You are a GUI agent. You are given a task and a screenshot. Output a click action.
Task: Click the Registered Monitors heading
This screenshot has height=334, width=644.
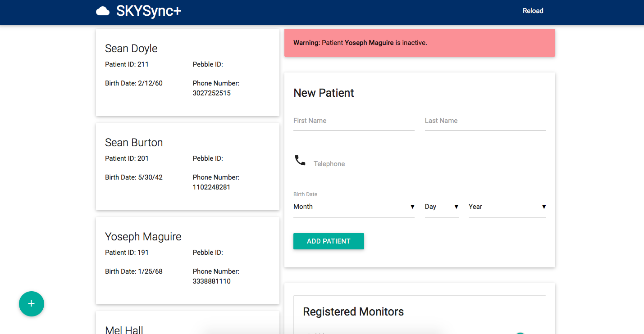[353, 311]
